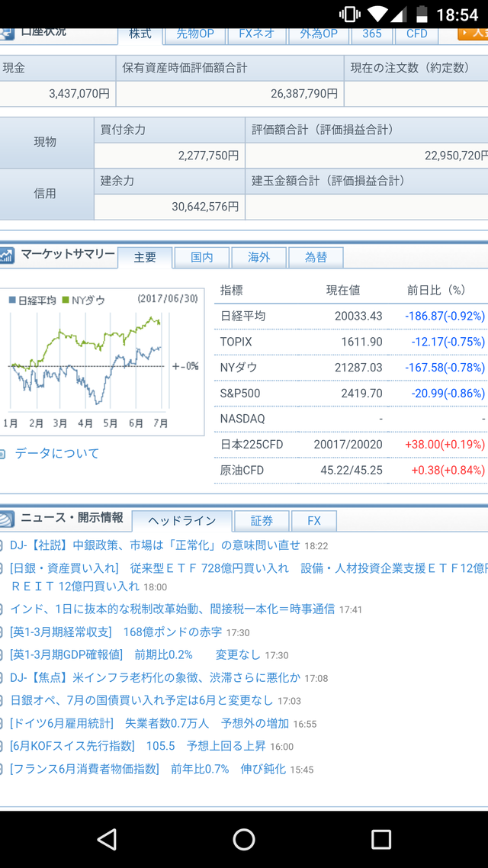Open フランス6月消費者物価指数 headline
The image size is (488, 868).
(148, 769)
